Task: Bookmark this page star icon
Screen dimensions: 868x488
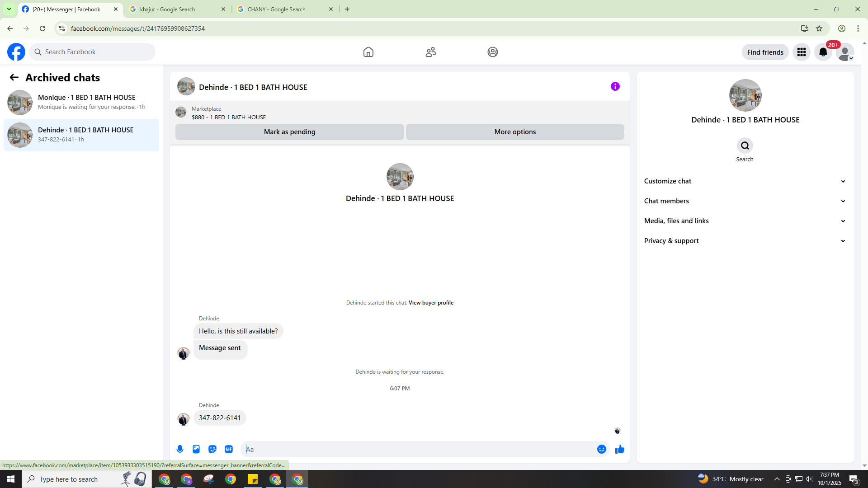Action: click(x=819, y=28)
